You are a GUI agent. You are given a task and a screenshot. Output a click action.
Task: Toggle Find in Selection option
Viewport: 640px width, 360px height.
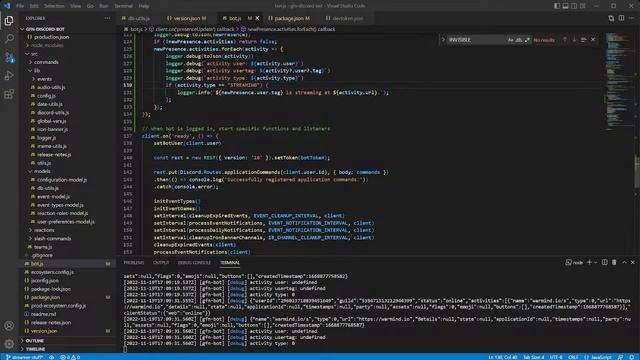point(583,40)
